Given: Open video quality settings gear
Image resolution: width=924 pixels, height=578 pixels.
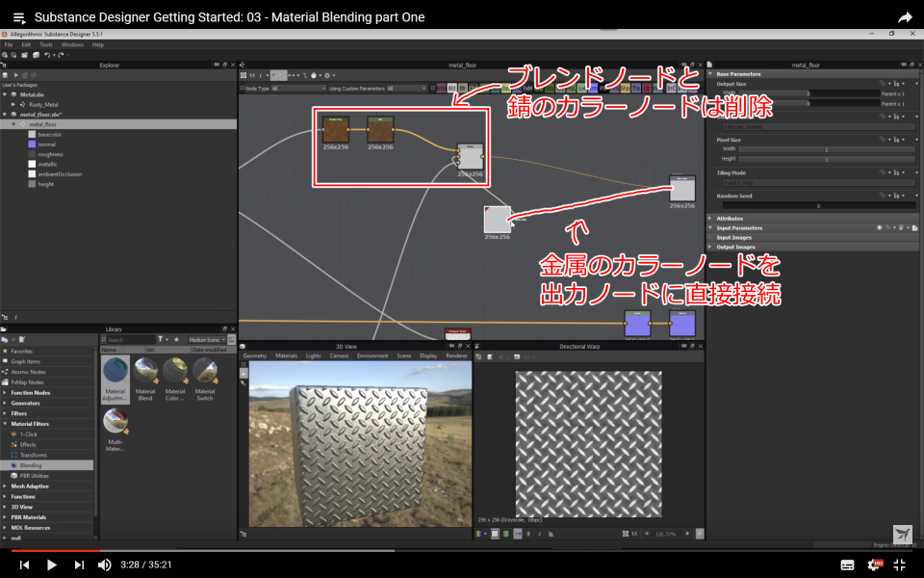Looking at the screenshot, I should (875, 565).
